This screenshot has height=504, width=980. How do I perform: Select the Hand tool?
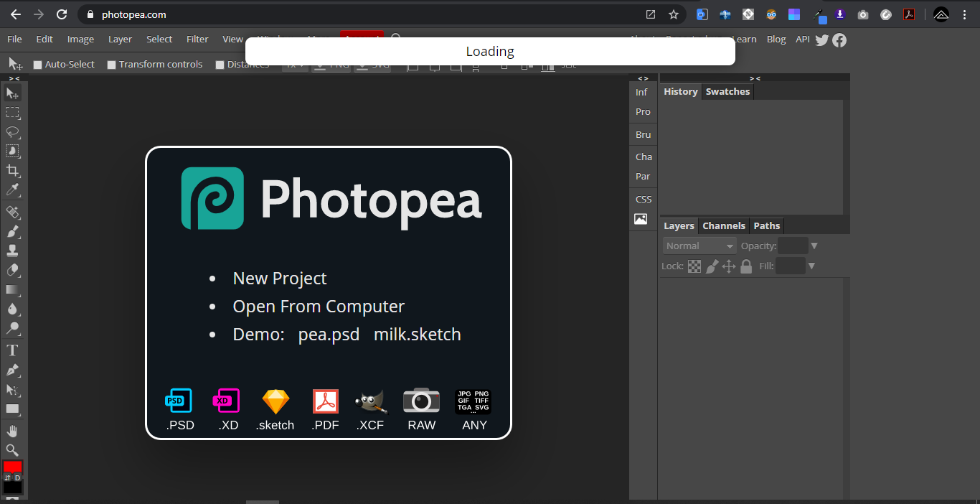pyautogui.click(x=12, y=431)
